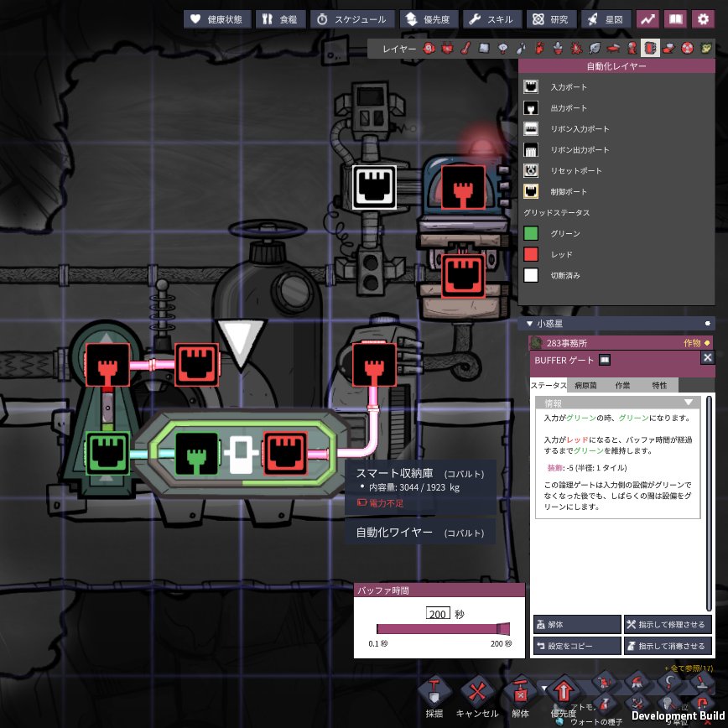The height and width of the screenshot is (728, 728).
Task: Open the 星図 starmap menu
Action: (x=606, y=19)
